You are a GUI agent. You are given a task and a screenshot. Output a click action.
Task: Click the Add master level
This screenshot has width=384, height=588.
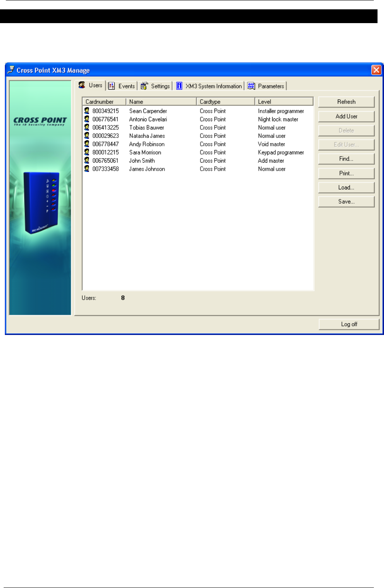tap(271, 161)
